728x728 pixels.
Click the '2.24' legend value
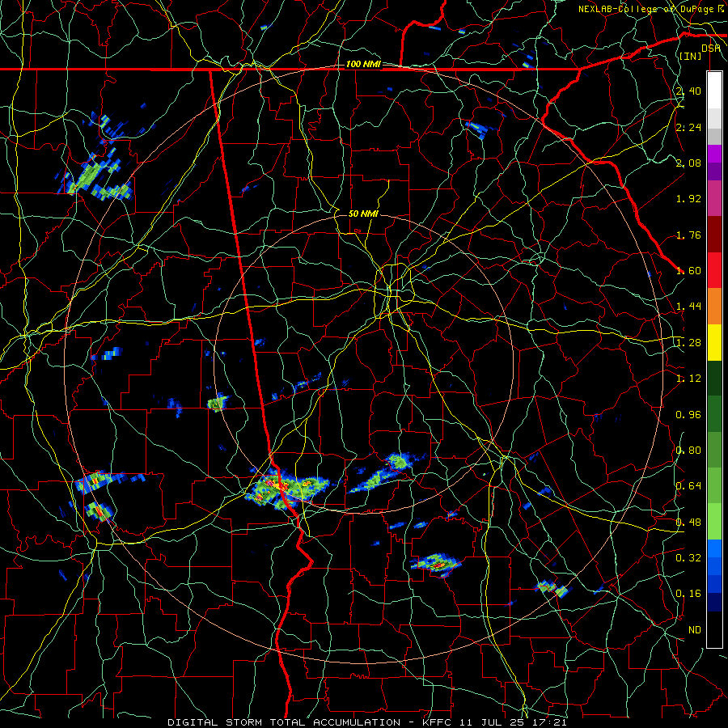click(x=688, y=127)
